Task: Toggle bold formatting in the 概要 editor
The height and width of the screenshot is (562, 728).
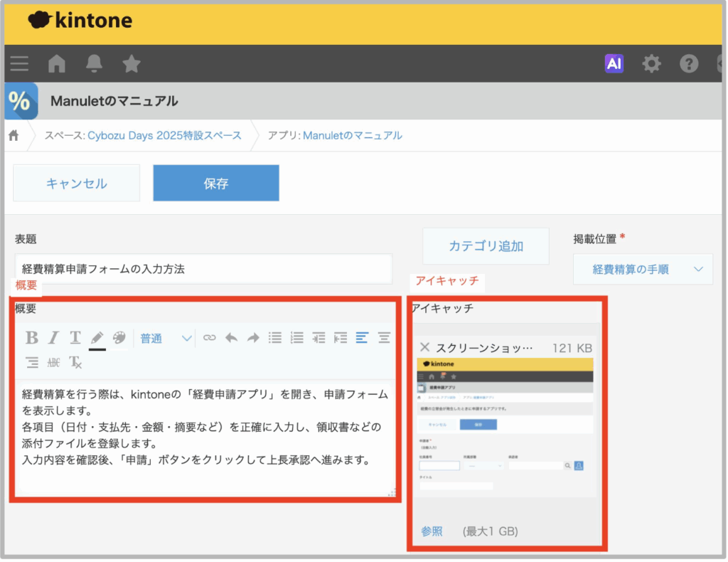Action: pyautogui.click(x=32, y=338)
